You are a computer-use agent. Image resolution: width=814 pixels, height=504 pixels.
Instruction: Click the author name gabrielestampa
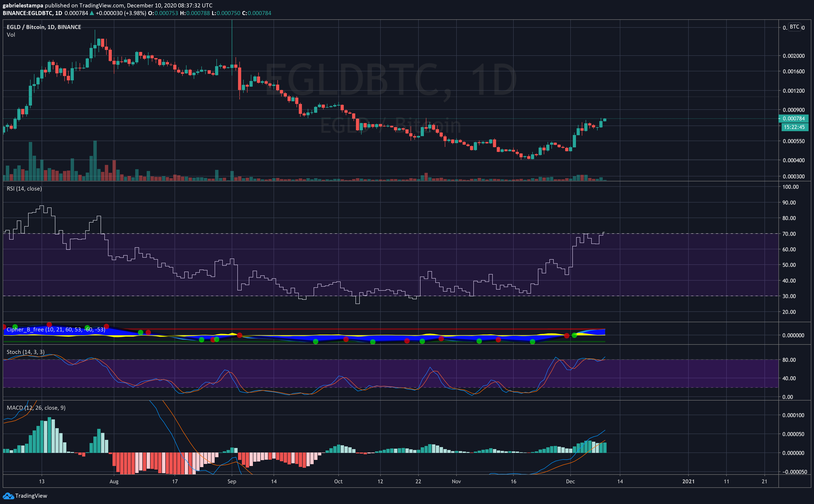click(x=23, y=5)
